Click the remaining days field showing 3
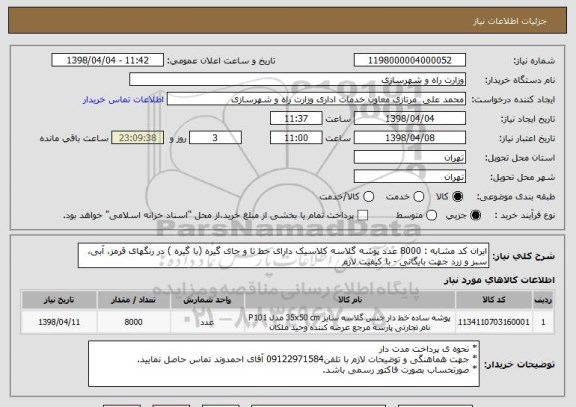 coord(215,138)
